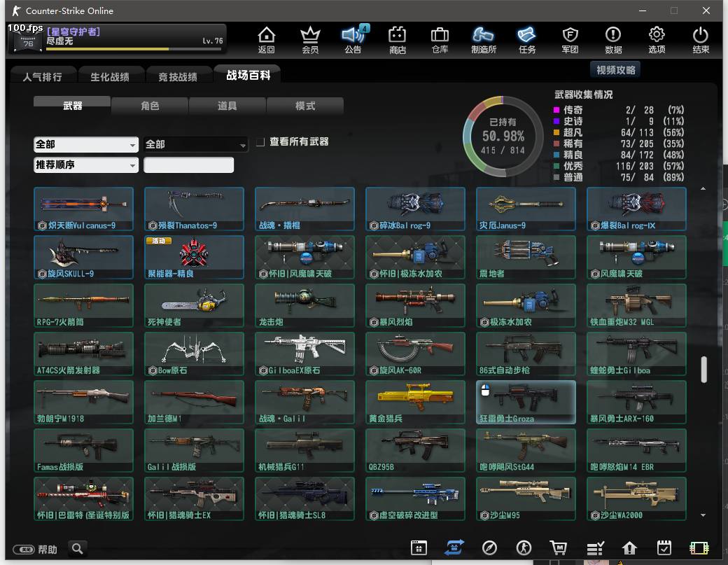
Task: Open the 制造所 crafting icon
Action: (x=483, y=40)
